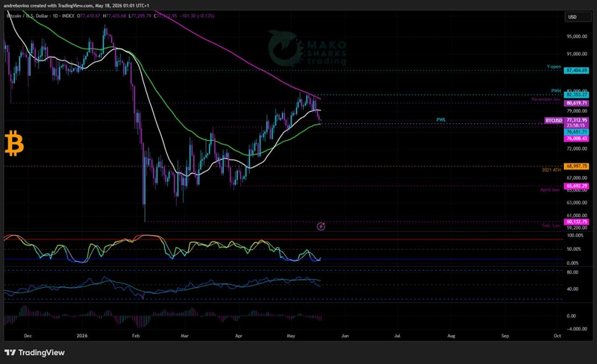
Task: Click the 0.00% oscillator scale value
Action: tap(573, 263)
